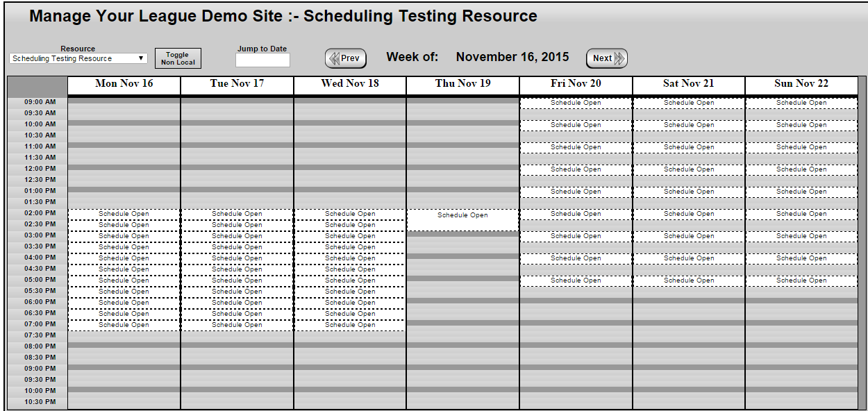
Task: Go to previous week with Prev button
Action: pyautogui.click(x=346, y=58)
